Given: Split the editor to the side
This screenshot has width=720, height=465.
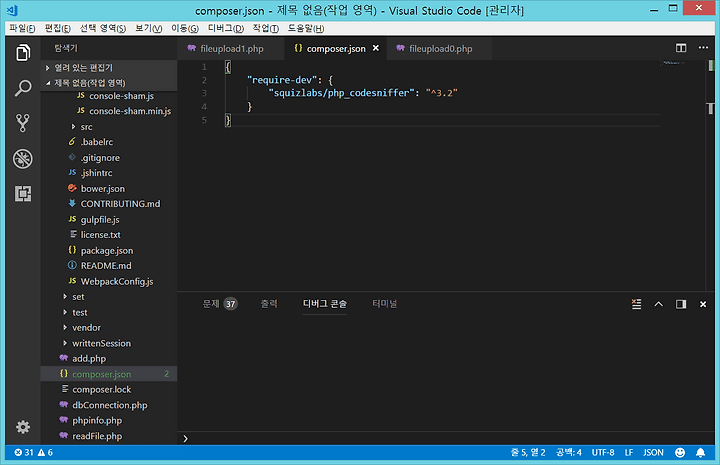Looking at the screenshot, I should click(x=681, y=48).
